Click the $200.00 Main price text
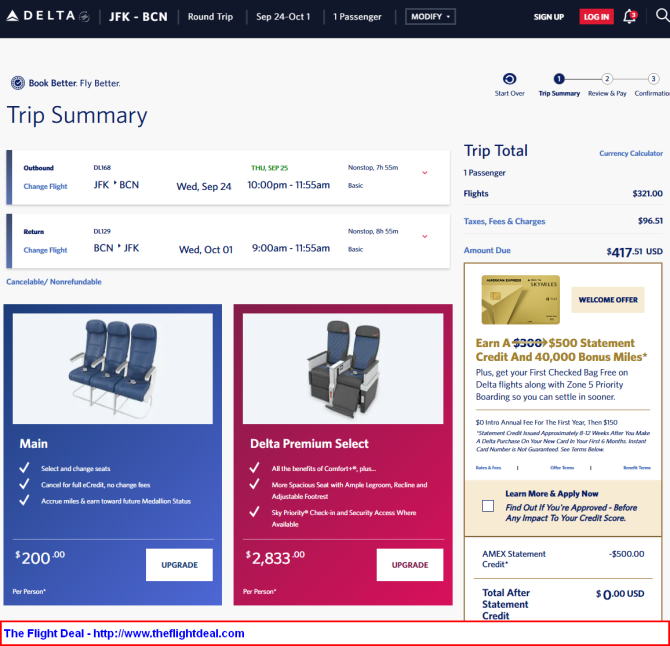670x646 pixels. (x=40, y=558)
